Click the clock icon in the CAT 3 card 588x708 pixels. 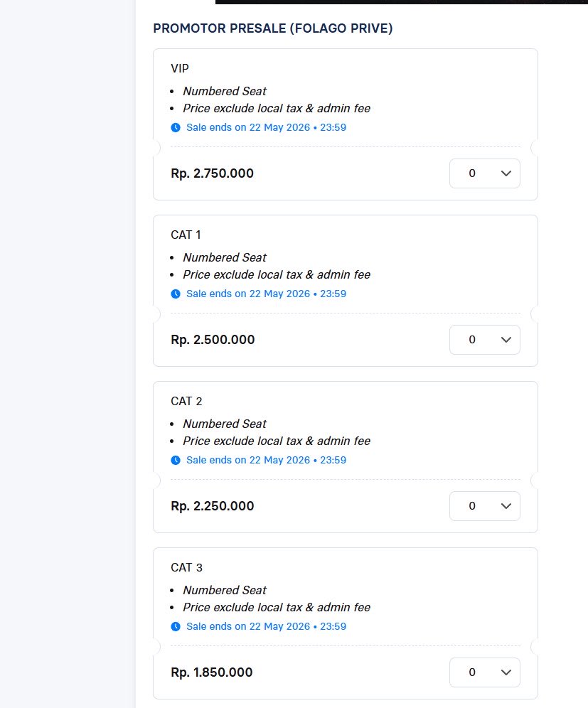pyautogui.click(x=176, y=627)
